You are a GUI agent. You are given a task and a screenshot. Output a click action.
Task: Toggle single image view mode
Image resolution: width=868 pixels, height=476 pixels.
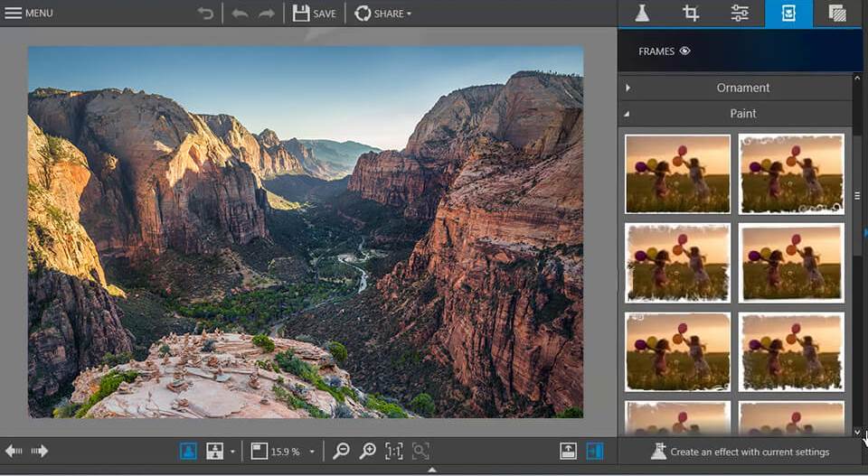coord(188,451)
